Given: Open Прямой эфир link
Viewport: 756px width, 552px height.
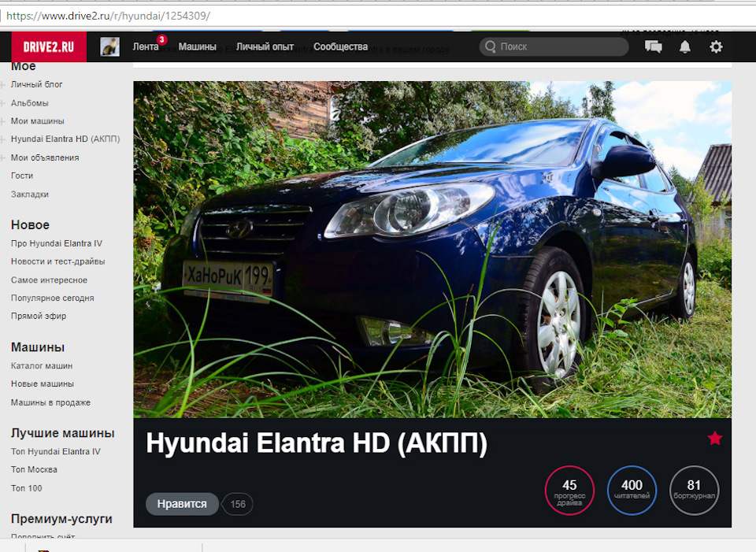Looking at the screenshot, I should (39, 316).
